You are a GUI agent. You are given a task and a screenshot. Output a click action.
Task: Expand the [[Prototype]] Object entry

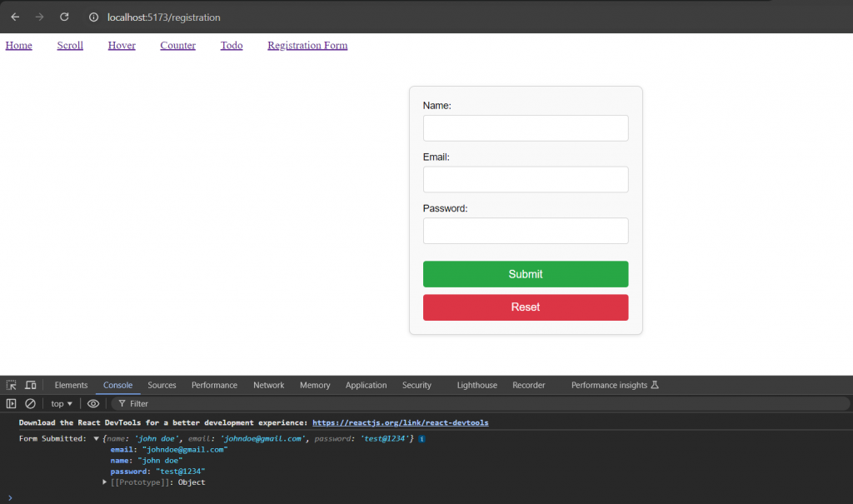(105, 482)
